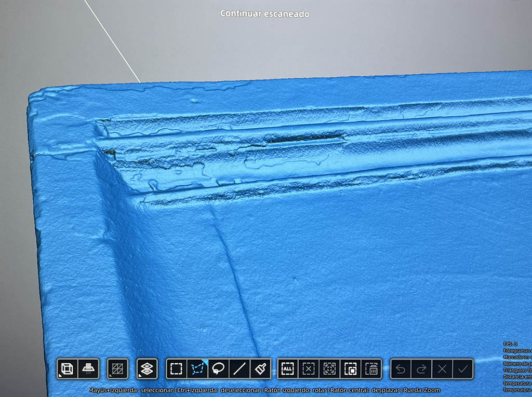Click the connected-region selection icon

coord(330,368)
